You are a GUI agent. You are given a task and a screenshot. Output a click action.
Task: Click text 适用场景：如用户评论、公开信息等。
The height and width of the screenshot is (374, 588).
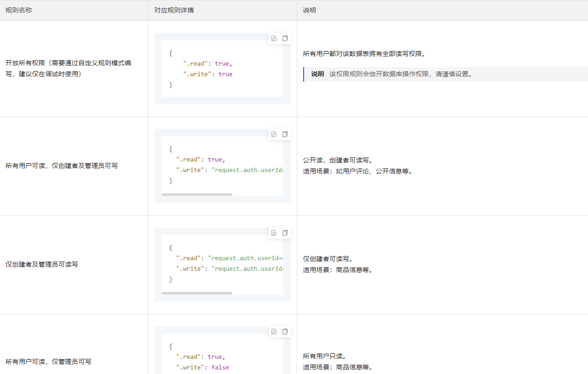pos(358,171)
